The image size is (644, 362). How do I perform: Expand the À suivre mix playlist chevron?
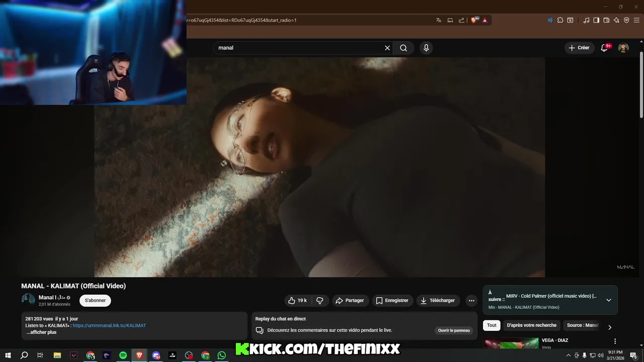[609, 300]
